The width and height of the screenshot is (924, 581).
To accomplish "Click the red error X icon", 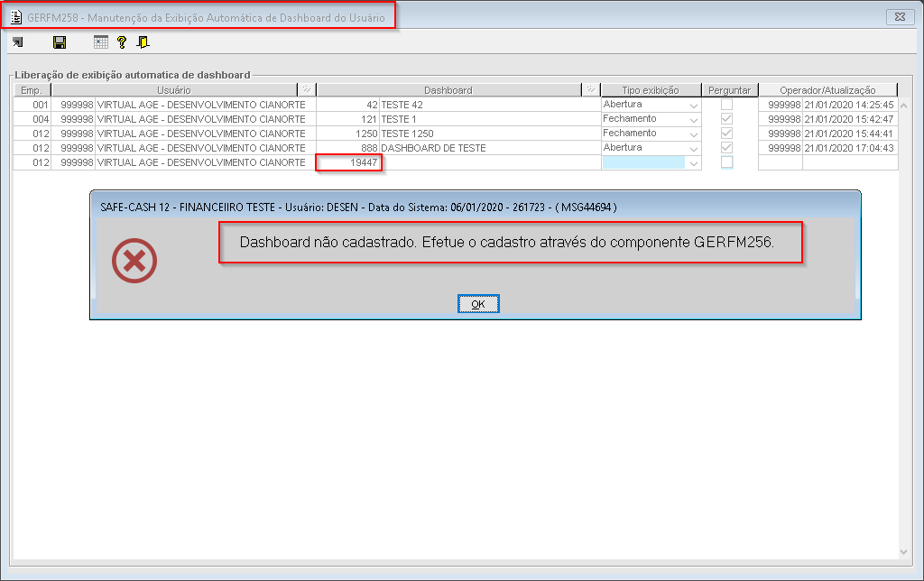I will [134, 261].
